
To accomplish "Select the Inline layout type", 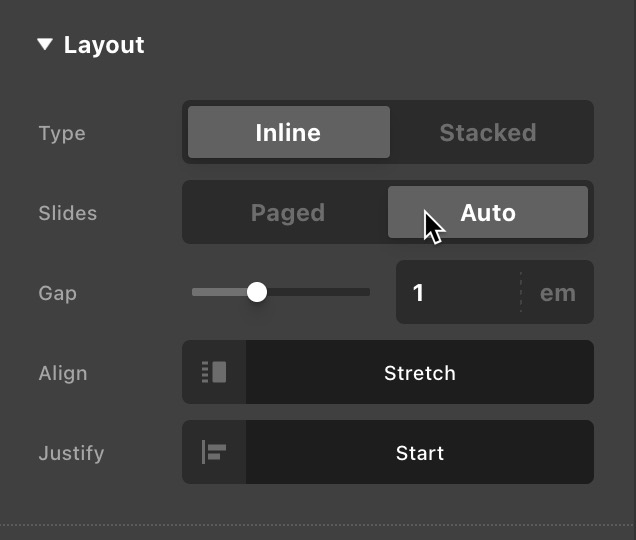I will click(x=288, y=132).
